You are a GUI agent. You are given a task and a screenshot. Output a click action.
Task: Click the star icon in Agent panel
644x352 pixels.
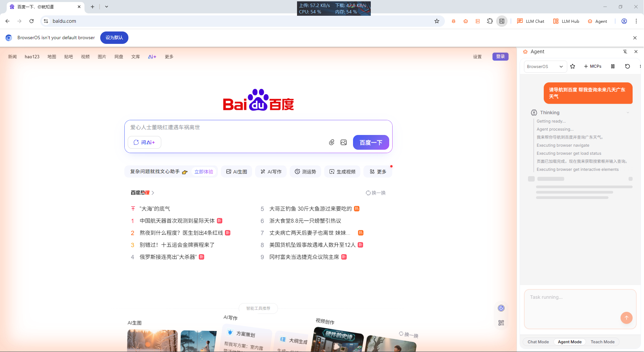(573, 66)
